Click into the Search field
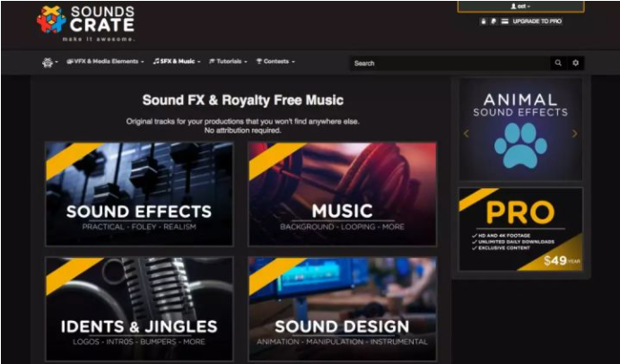Viewport: 620px width, 364px height. pos(450,63)
